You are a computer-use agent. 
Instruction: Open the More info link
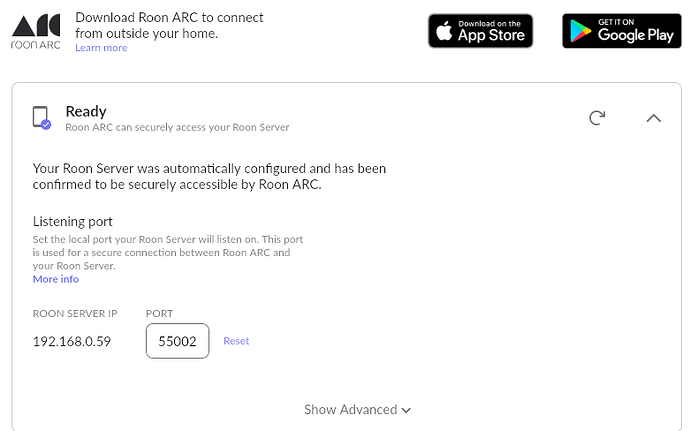(56, 279)
